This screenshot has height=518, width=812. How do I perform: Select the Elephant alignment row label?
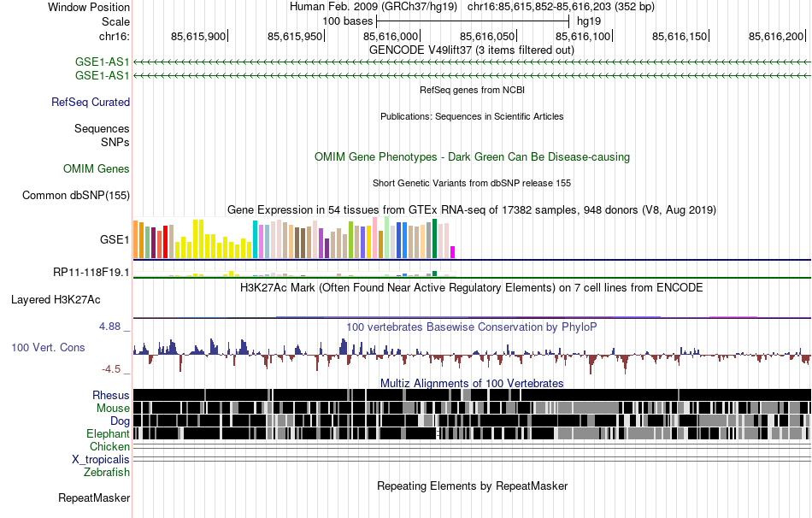pos(108,434)
